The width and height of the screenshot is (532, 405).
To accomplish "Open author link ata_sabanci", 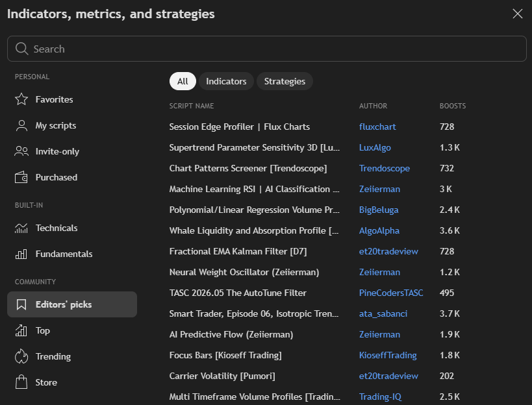I will click(x=383, y=314).
